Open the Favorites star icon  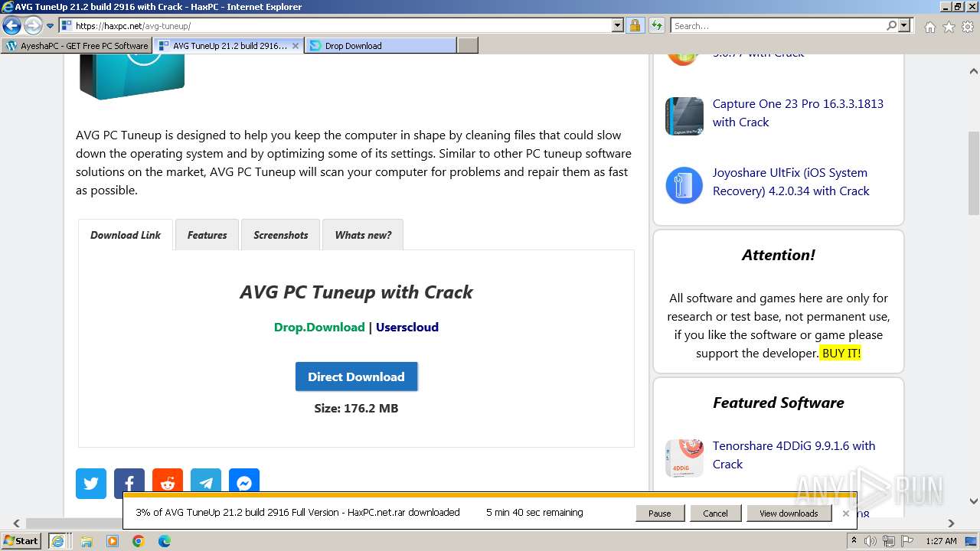point(949,27)
